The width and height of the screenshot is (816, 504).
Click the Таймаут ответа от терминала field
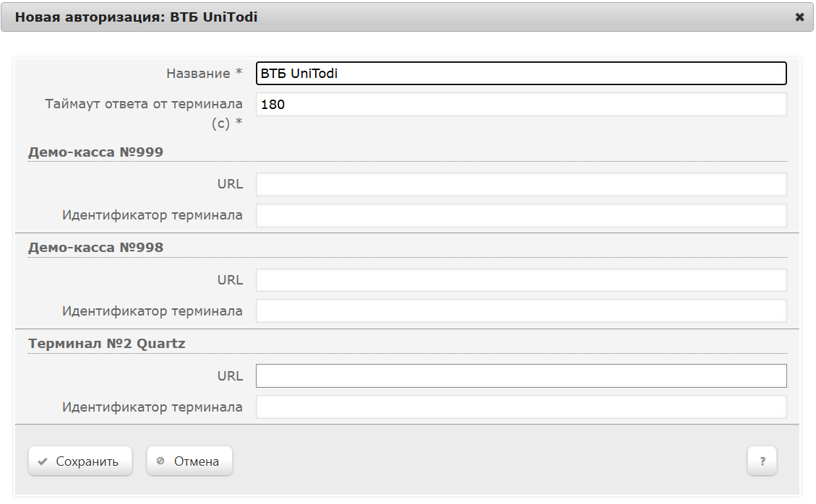coord(520,105)
